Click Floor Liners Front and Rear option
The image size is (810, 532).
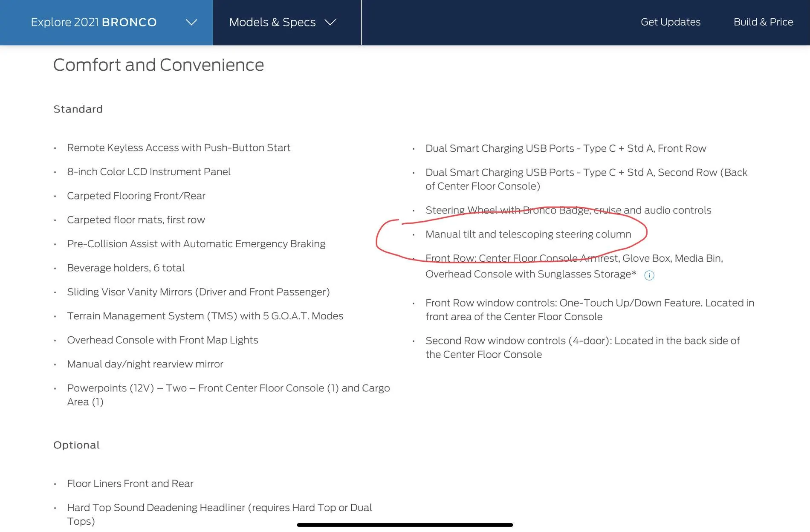(x=130, y=484)
